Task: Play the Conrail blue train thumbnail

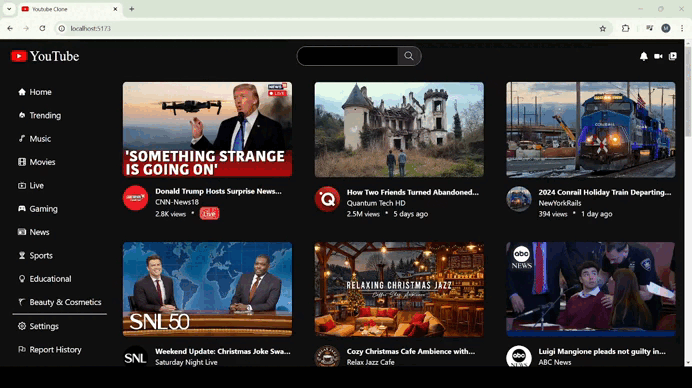Action: coord(590,129)
